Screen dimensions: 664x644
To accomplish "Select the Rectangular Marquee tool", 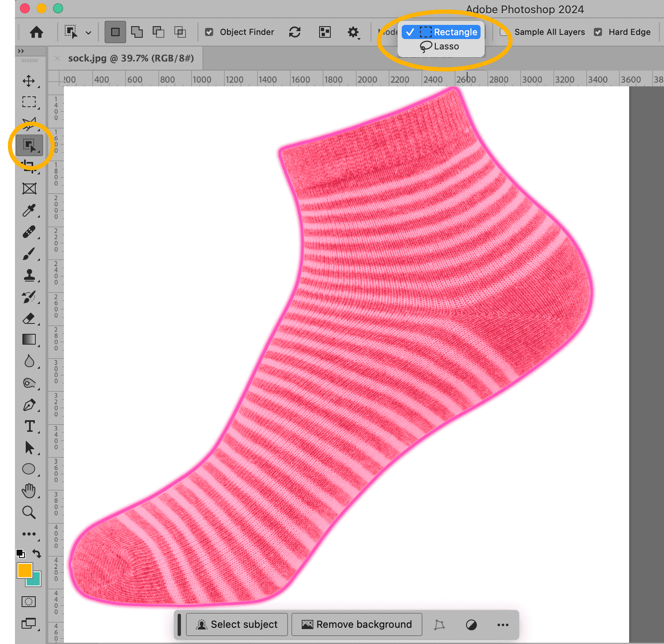I will (29, 102).
